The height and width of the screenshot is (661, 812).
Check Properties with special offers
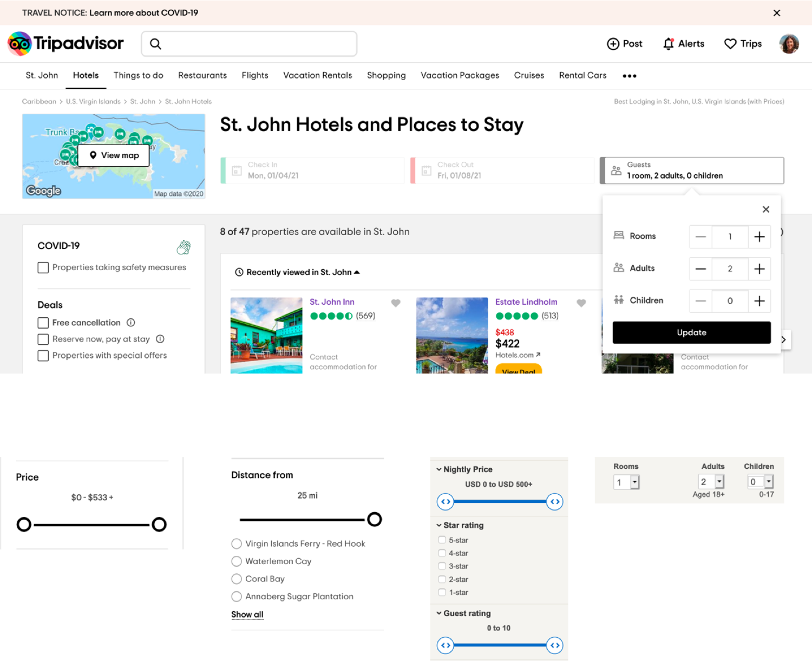[43, 356]
